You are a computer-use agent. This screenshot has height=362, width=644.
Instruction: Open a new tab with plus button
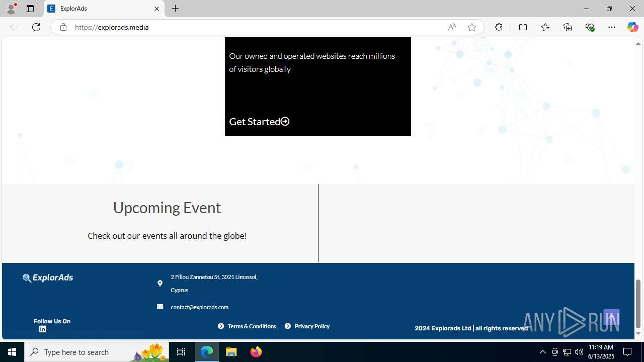175,9
